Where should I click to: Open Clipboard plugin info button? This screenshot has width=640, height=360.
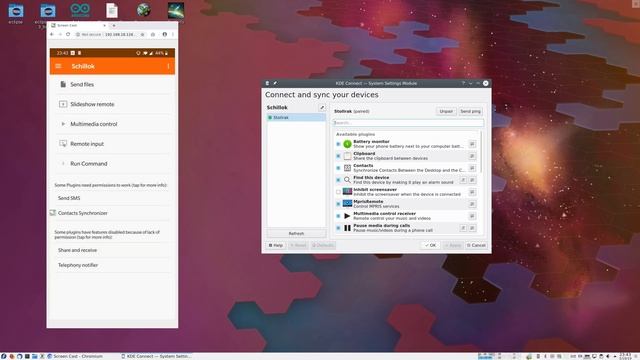472,156
